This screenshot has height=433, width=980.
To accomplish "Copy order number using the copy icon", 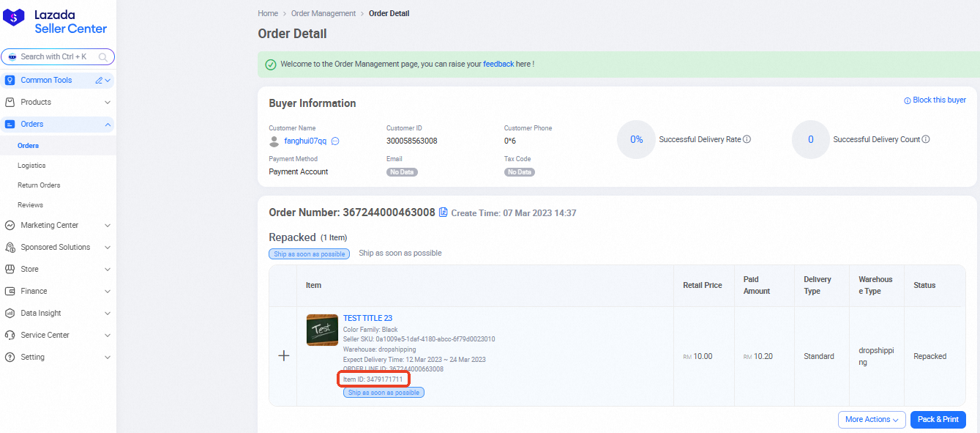I will 443,212.
